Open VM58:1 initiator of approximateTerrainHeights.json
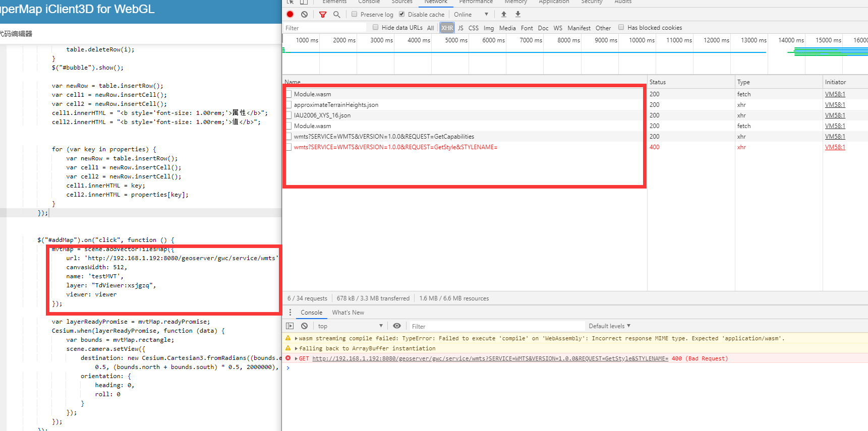Screen dimensions: 868x431 (x=835, y=105)
